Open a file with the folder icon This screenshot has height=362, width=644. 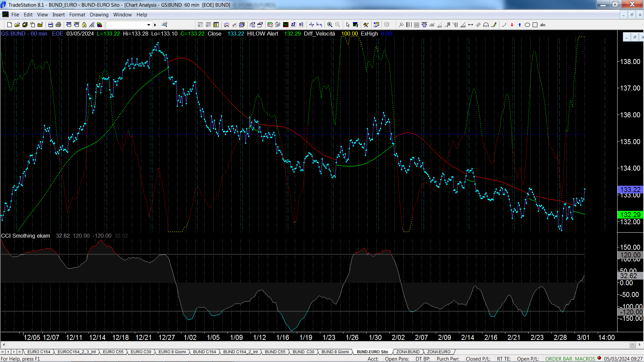(17, 24)
